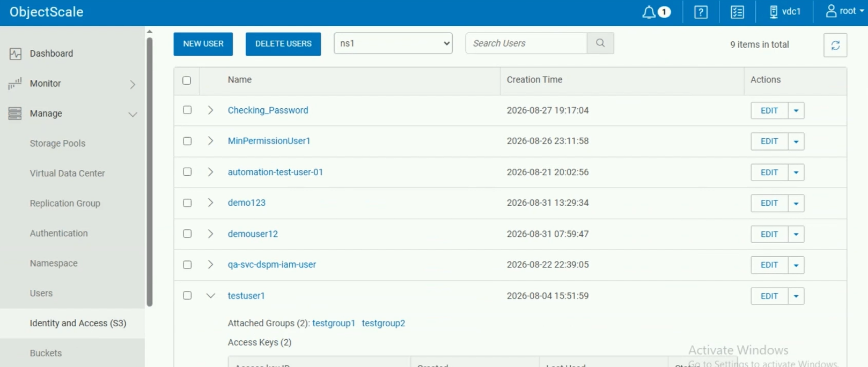Collapse the Manage menu

tap(133, 114)
